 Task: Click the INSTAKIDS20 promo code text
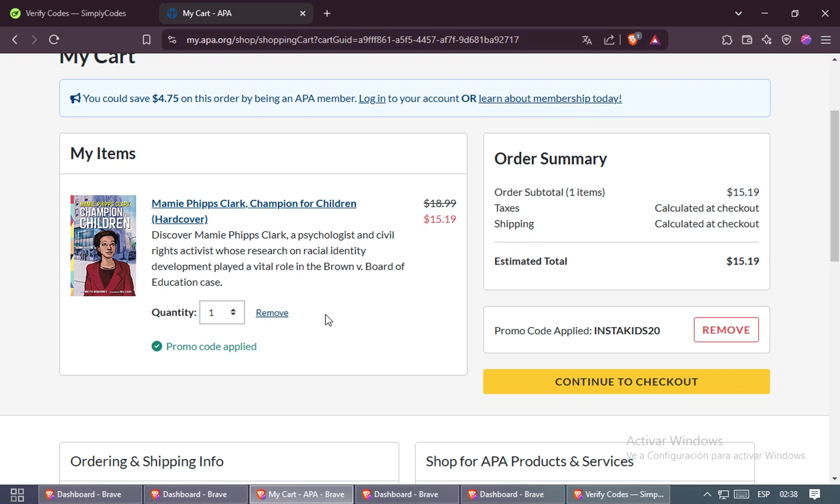coord(627,330)
